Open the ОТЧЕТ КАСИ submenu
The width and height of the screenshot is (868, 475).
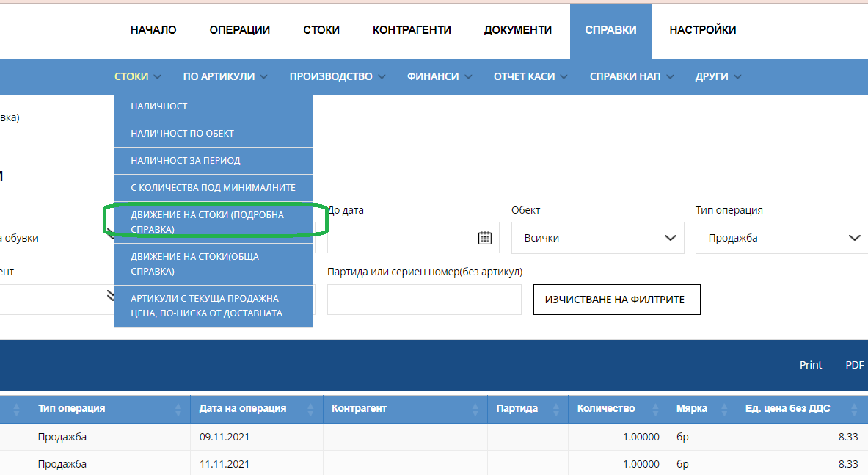coord(530,76)
